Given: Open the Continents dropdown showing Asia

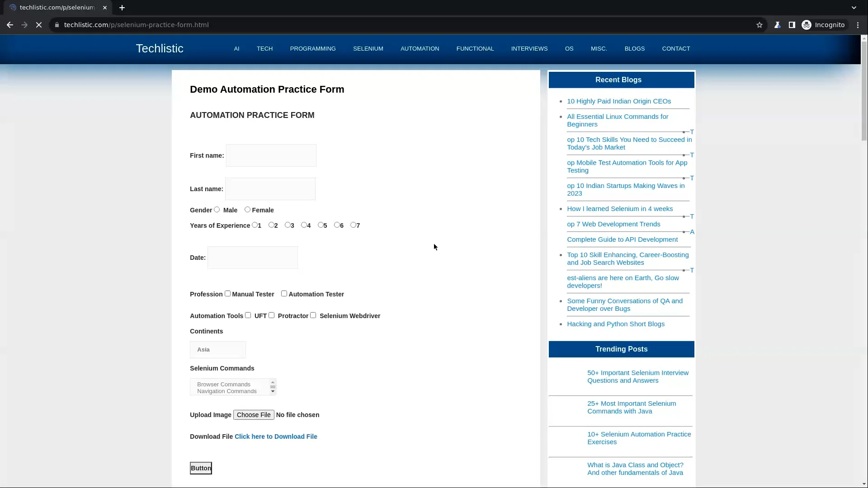Looking at the screenshot, I should pos(218,350).
